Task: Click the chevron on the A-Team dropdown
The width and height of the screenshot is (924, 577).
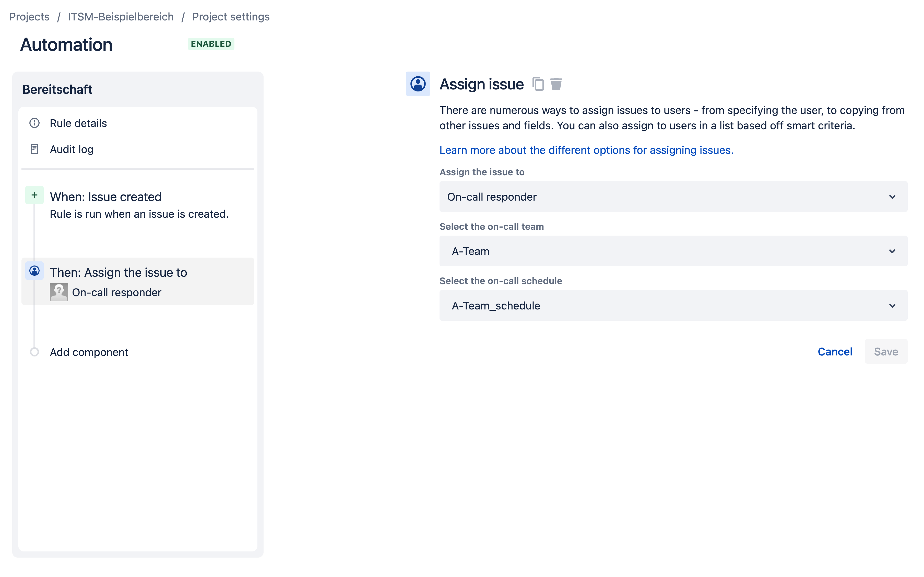Action: tap(892, 251)
